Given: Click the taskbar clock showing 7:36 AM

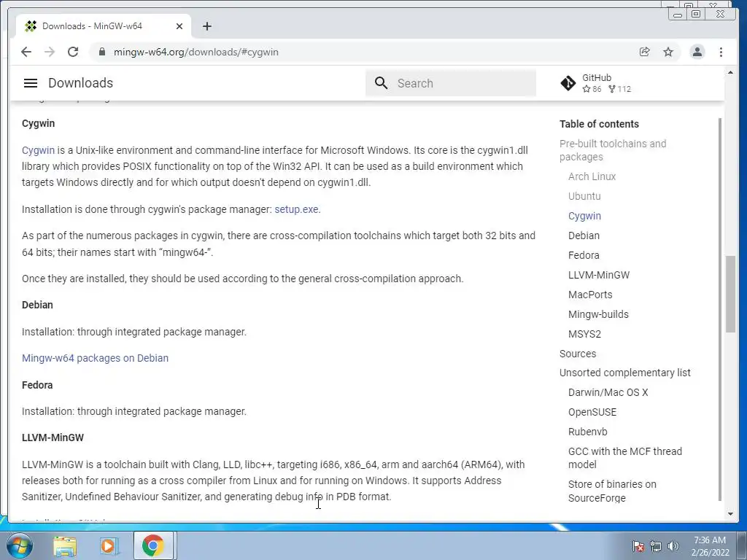Looking at the screenshot, I should point(710,546).
